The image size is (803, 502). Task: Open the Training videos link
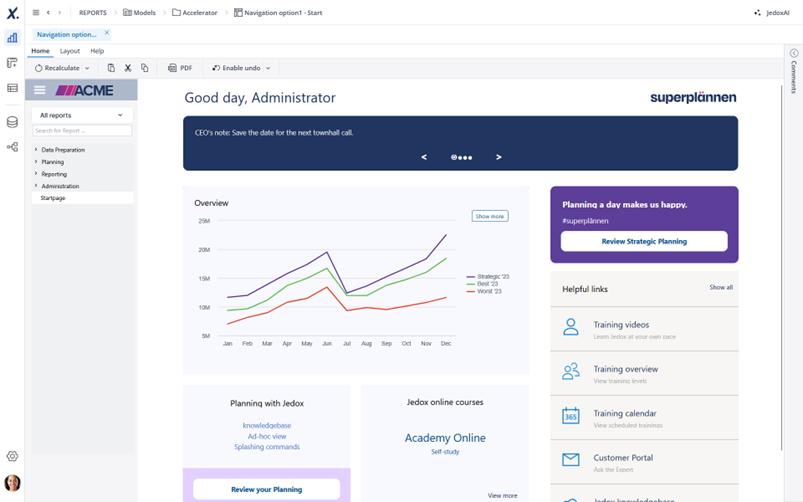point(621,324)
